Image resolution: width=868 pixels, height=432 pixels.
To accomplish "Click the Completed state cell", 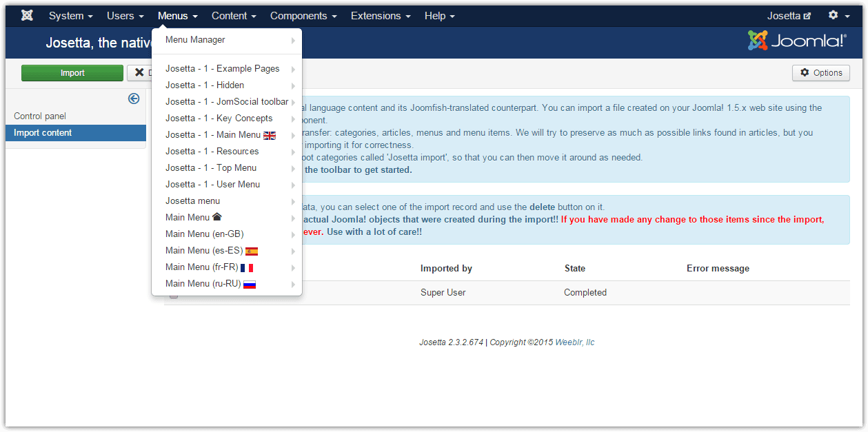I will 585,293.
